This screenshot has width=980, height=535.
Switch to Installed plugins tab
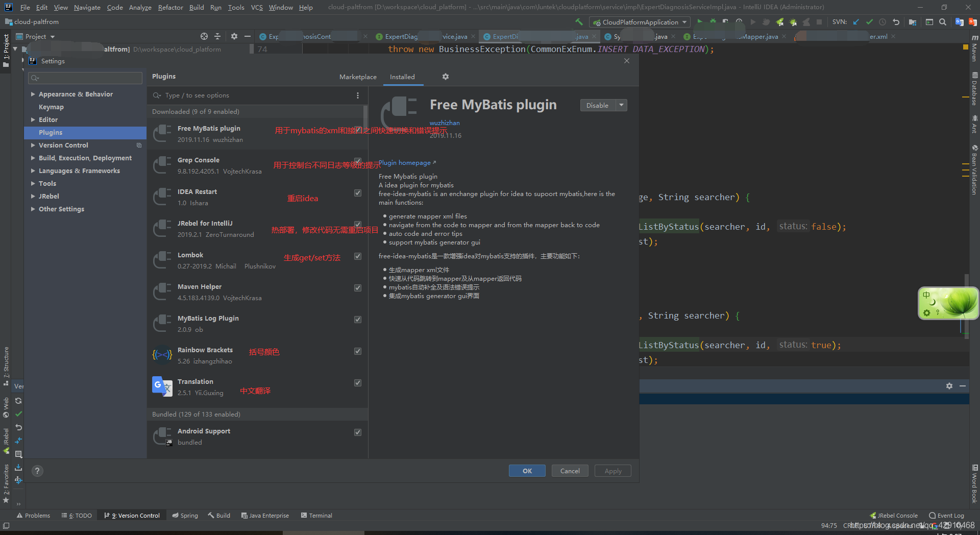coord(402,77)
